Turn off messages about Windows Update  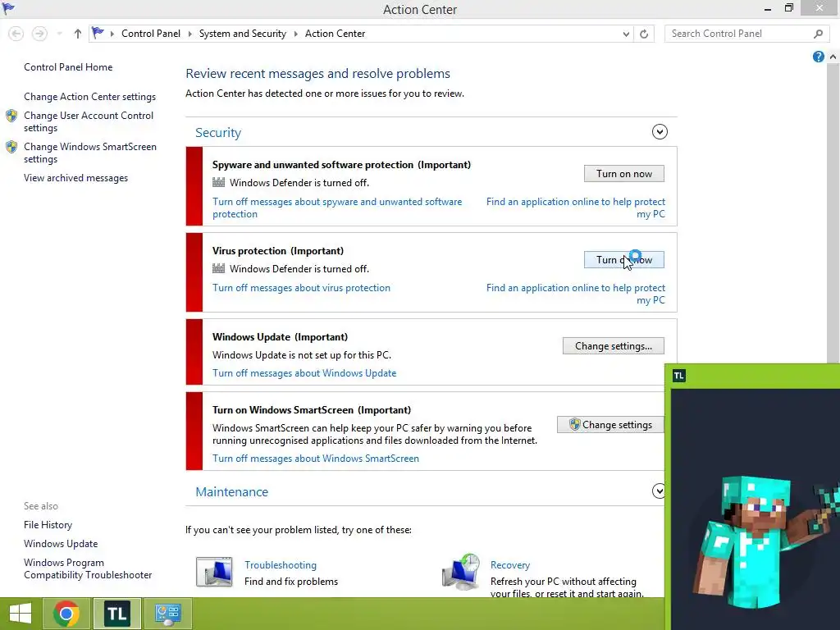click(304, 373)
